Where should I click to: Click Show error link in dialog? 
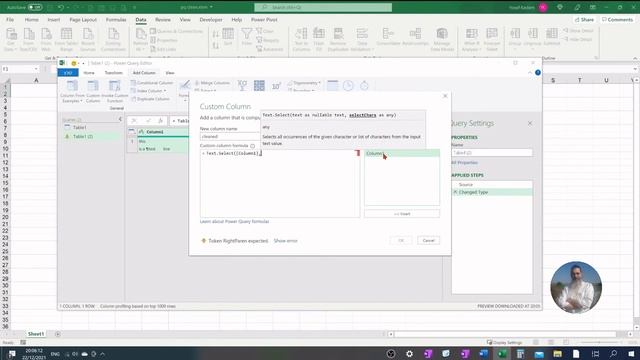285,241
